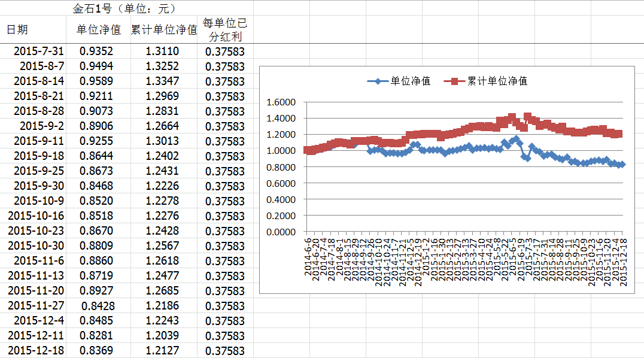The width and height of the screenshot is (644, 358).
Task: Click the cell containing 0.9589
Action: tap(96, 81)
